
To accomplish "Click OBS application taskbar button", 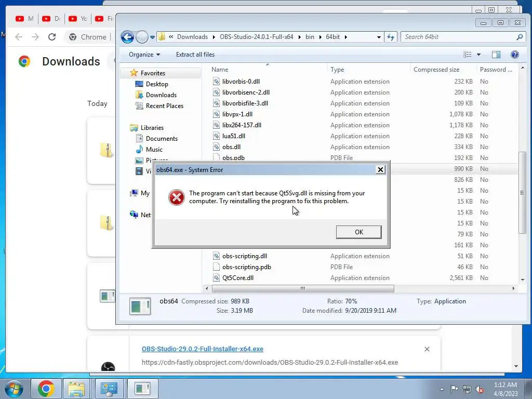I will [142, 389].
